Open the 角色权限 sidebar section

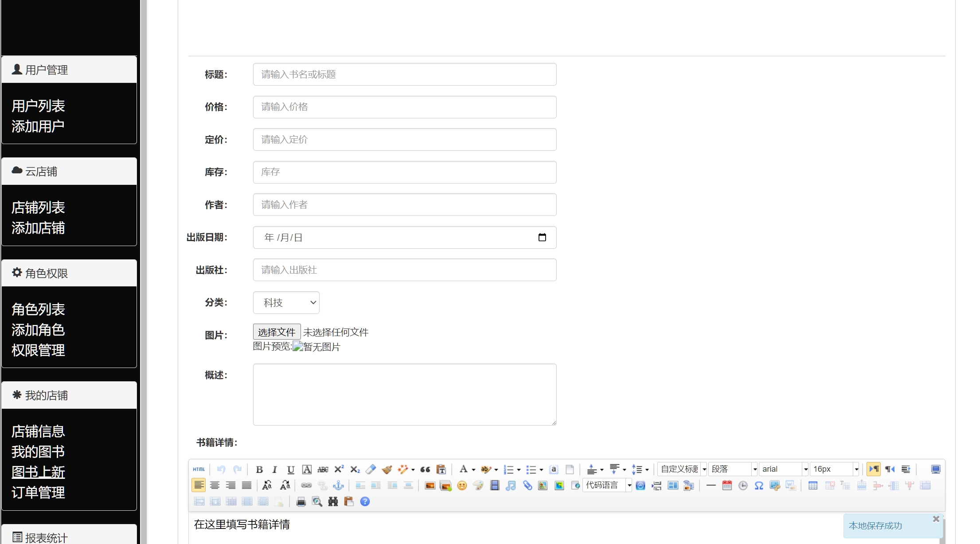pyautogui.click(x=69, y=273)
